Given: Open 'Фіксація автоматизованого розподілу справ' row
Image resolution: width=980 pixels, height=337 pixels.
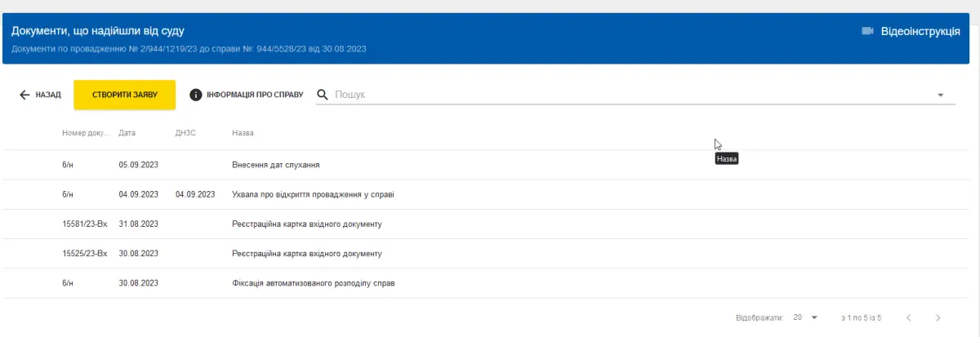Looking at the screenshot, I should point(314,283).
